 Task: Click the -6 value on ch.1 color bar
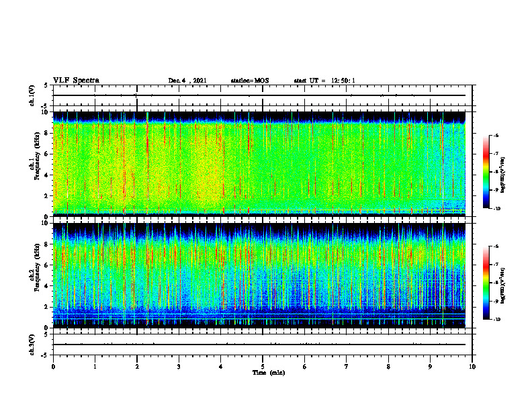coord(496,135)
